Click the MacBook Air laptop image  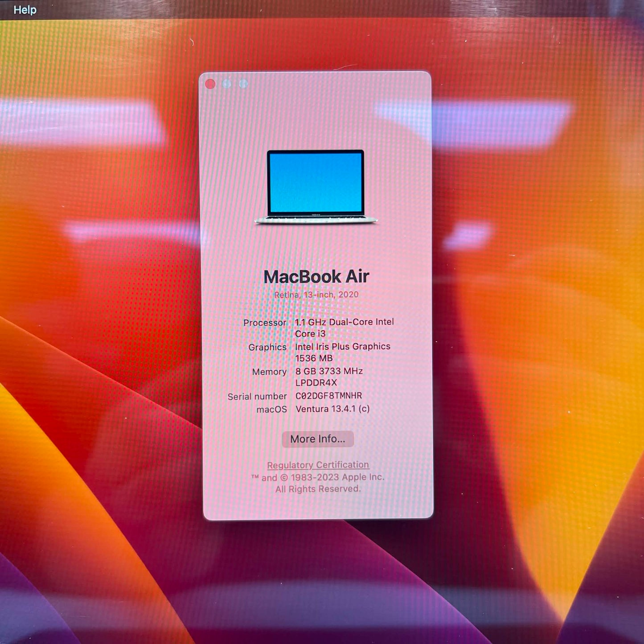[316, 187]
